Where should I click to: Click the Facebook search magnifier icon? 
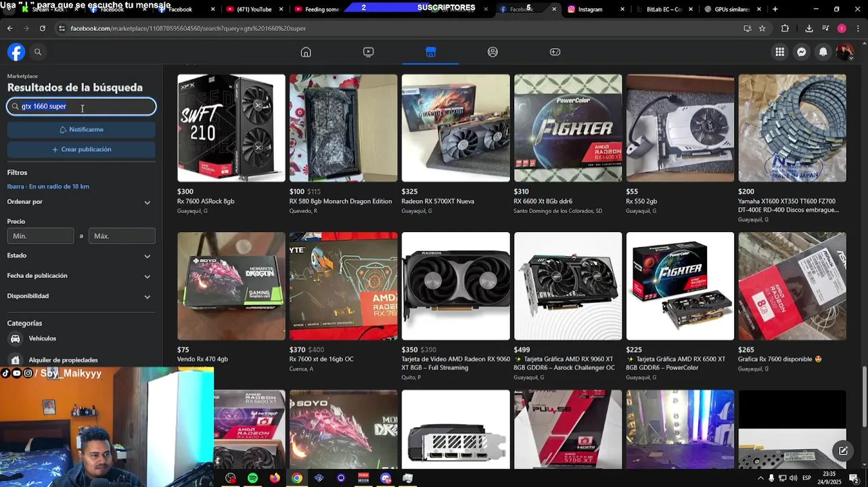click(38, 52)
